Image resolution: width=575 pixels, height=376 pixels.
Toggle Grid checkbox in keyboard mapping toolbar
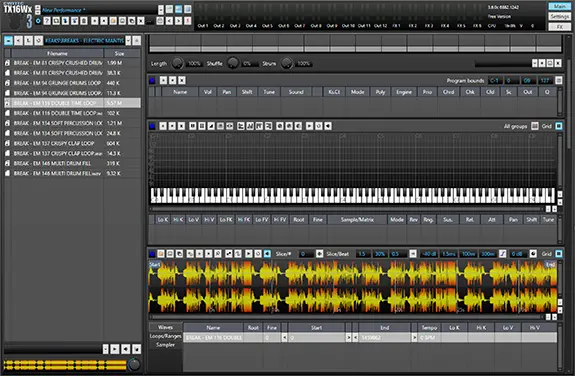(558, 126)
